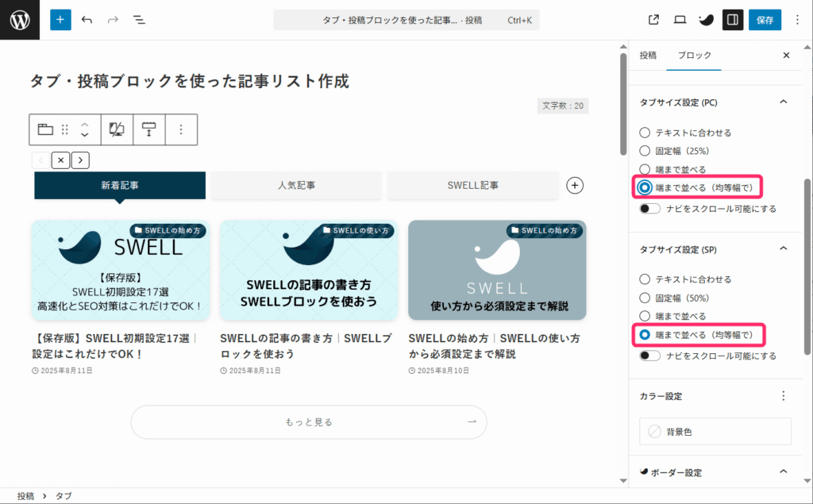The height and width of the screenshot is (504, 813).
Task: Open margin settings toolbar icon
Action: click(148, 129)
